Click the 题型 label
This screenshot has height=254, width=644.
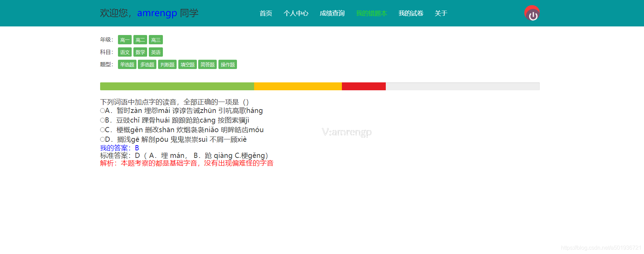click(x=106, y=65)
